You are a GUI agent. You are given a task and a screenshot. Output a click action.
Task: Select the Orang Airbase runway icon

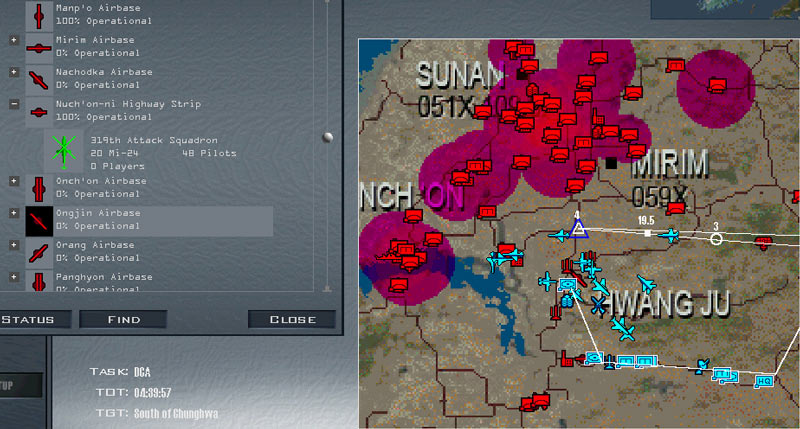(x=39, y=254)
